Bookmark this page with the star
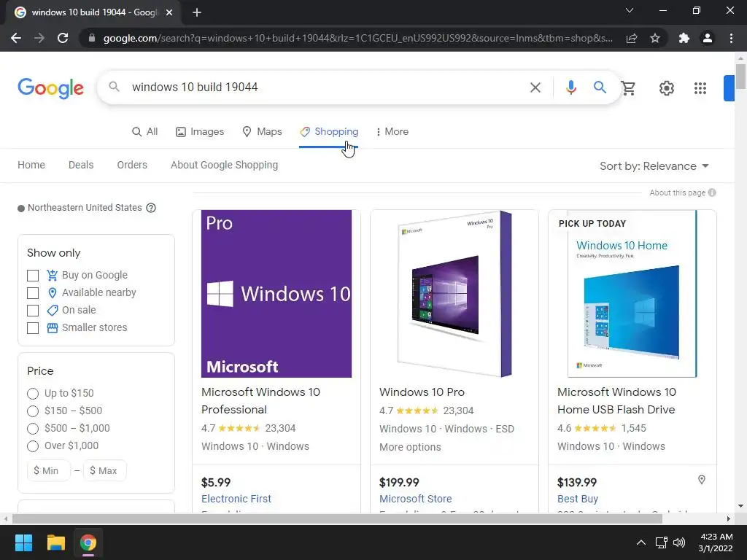747x560 pixels. click(655, 38)
